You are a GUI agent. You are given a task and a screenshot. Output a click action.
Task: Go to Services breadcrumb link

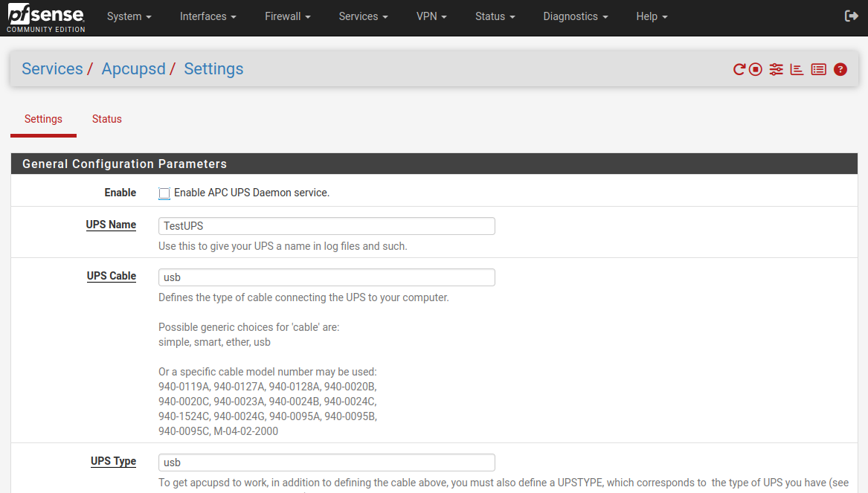(52, 68)
